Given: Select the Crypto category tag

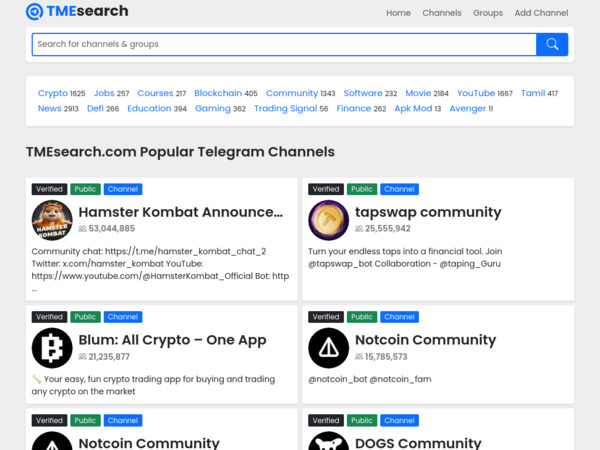Looking at the screenshot, I should coord(53,93).
